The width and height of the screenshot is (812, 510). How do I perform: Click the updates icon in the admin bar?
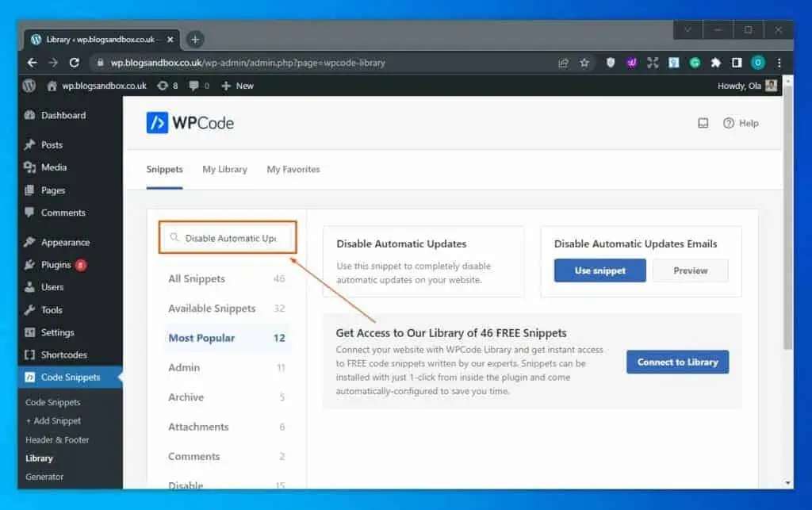tap(162, 86)
